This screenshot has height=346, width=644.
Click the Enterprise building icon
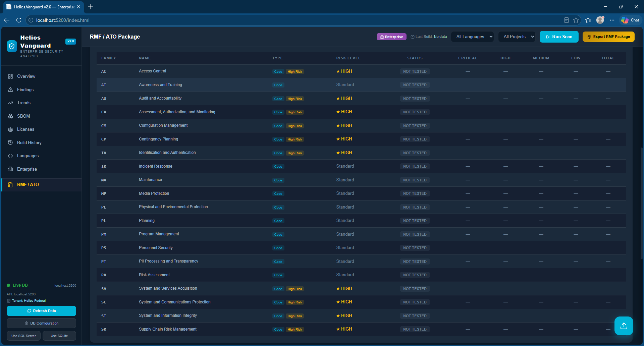click(x=10, y=169)
